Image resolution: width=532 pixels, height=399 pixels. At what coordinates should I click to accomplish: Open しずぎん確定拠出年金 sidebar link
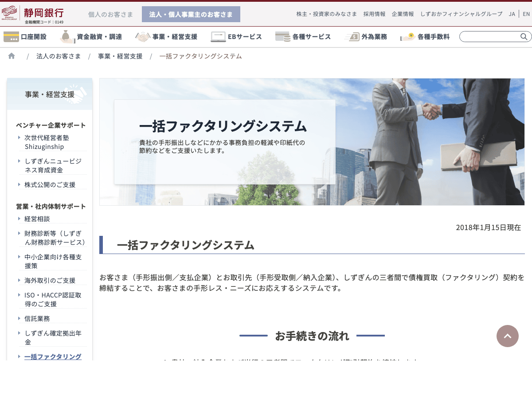click(x=53, y=337)
